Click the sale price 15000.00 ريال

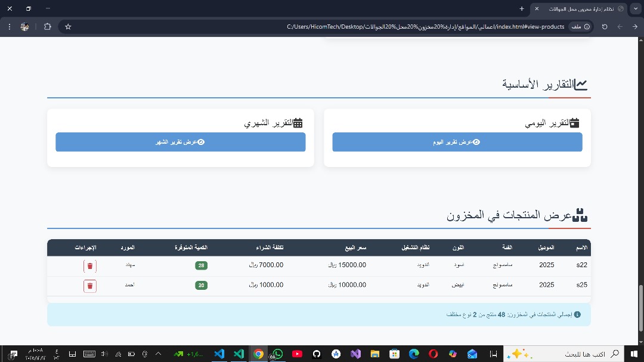(347, 265)
